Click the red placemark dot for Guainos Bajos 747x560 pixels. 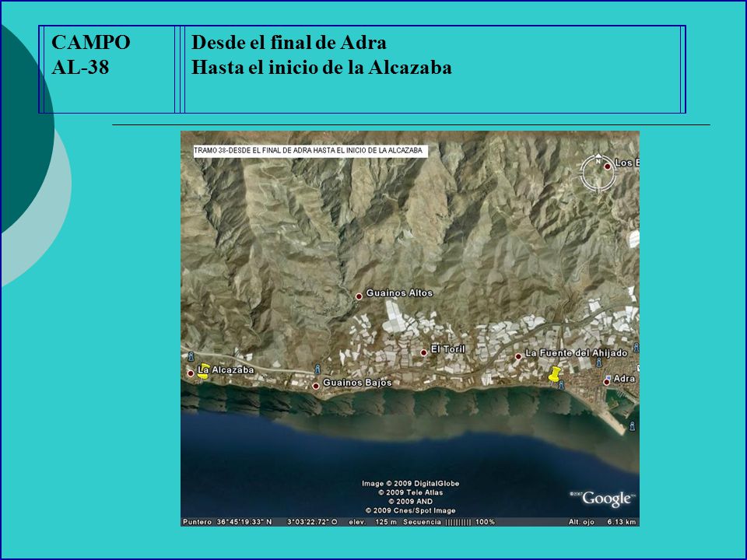315,386
